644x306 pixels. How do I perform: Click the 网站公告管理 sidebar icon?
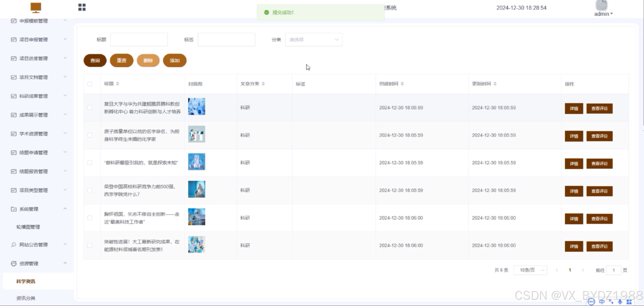pyautogui.click(x=13, y=245)
